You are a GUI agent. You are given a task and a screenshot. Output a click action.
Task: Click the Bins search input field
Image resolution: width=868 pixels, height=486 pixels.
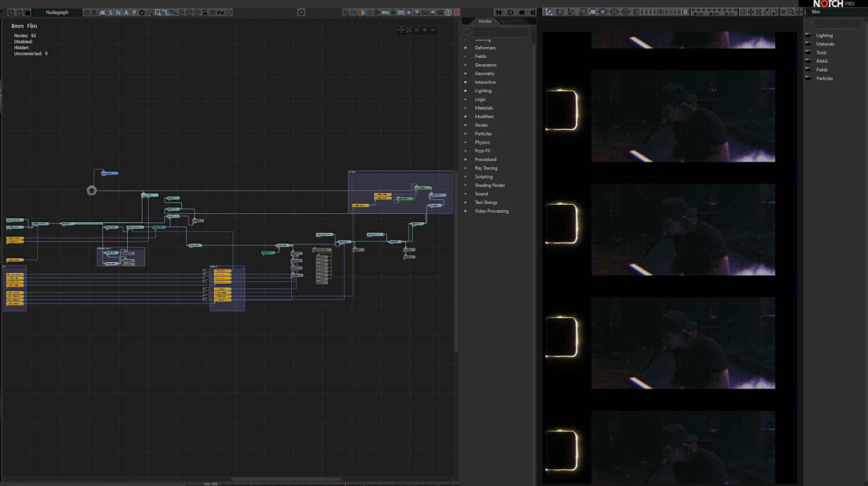tap(837, 24)
